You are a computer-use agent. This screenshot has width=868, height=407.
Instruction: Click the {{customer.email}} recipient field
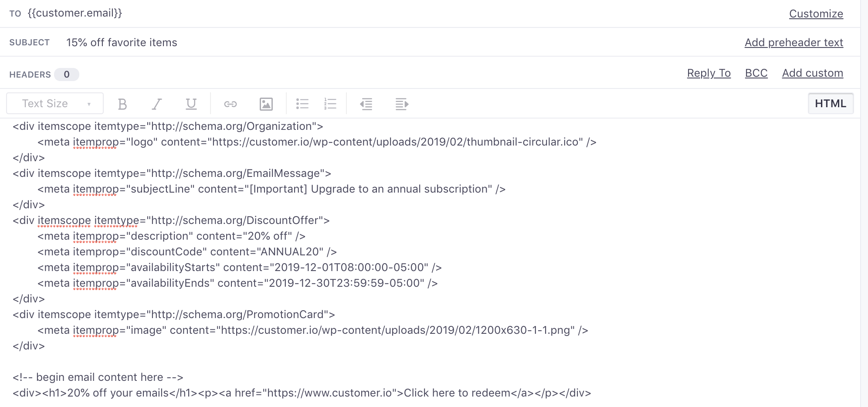pyautogui.click(x=75, y=13)
